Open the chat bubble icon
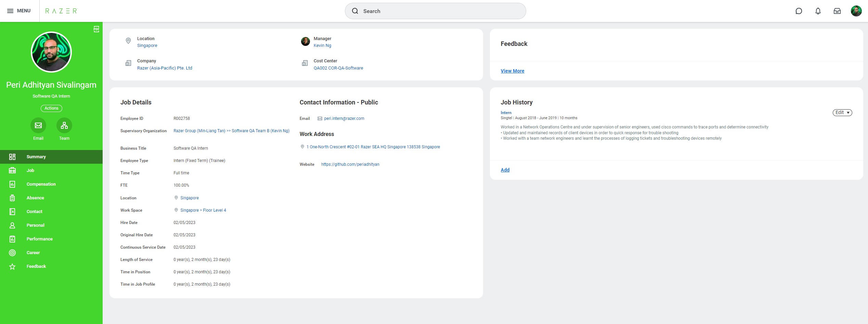 pos(799,11)
